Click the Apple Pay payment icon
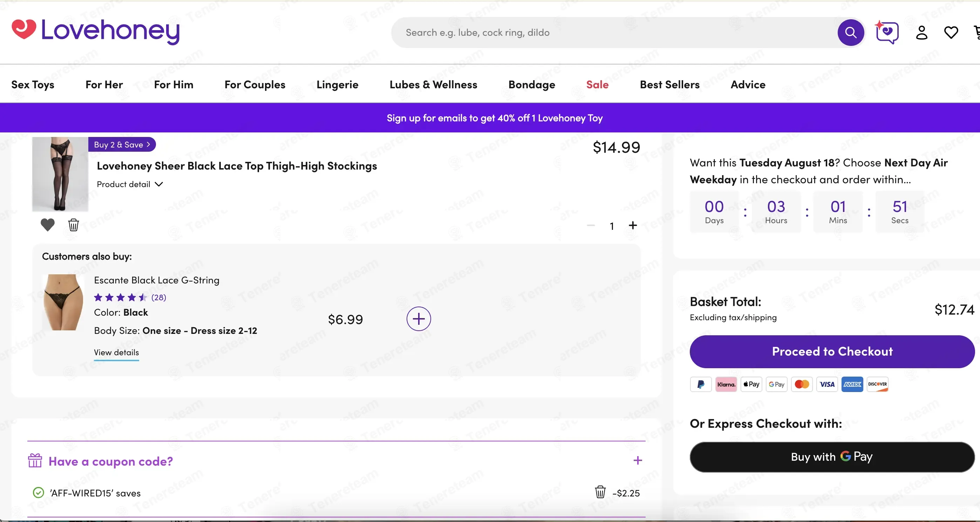 (x=751, y=384)
